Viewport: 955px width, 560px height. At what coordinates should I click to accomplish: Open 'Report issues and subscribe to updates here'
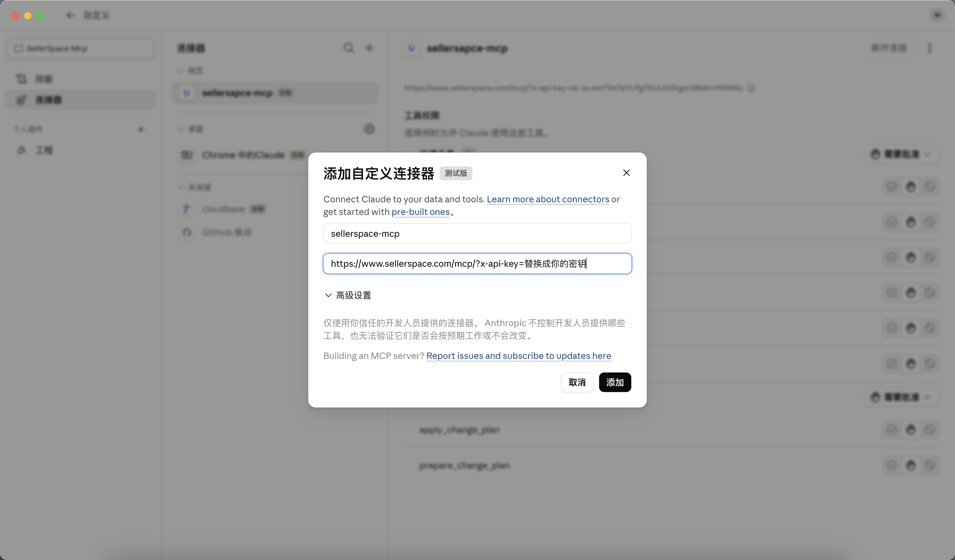pos(519,356)
